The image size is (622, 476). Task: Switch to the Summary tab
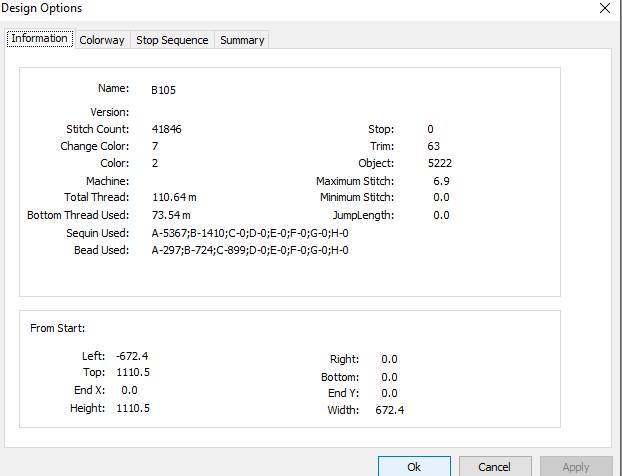(242, 40)
